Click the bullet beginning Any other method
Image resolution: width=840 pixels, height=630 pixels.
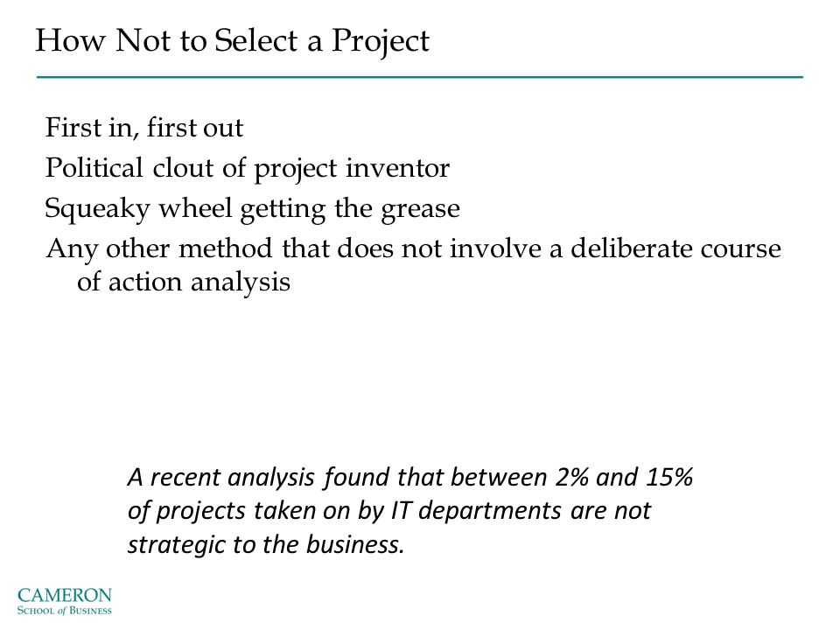[x=413, y=265]
